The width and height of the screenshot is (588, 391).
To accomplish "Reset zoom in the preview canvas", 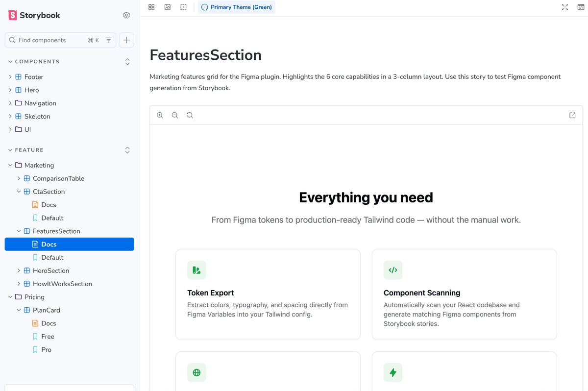I will pyautogui.click(x=190, y=116).
